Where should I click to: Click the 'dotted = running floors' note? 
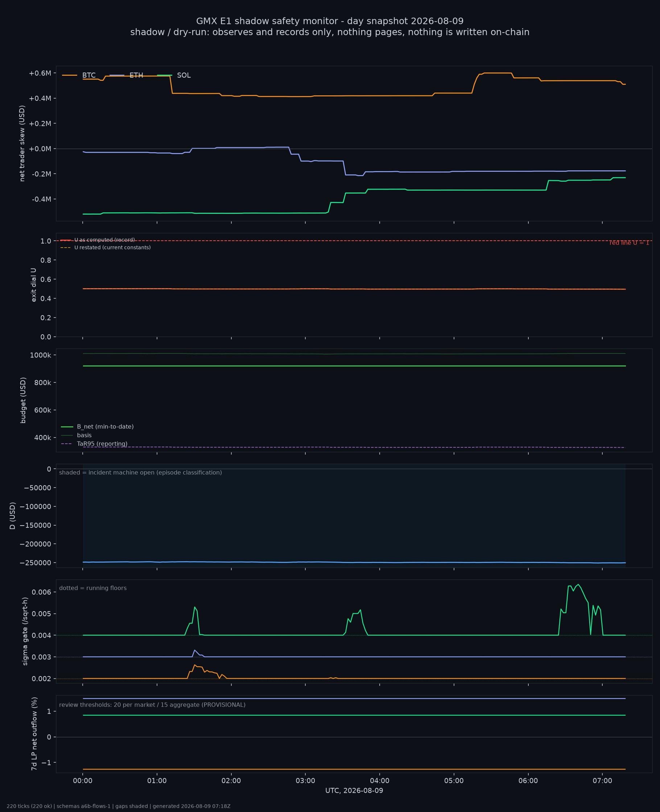pyautogui.click(x=93, y=588)
